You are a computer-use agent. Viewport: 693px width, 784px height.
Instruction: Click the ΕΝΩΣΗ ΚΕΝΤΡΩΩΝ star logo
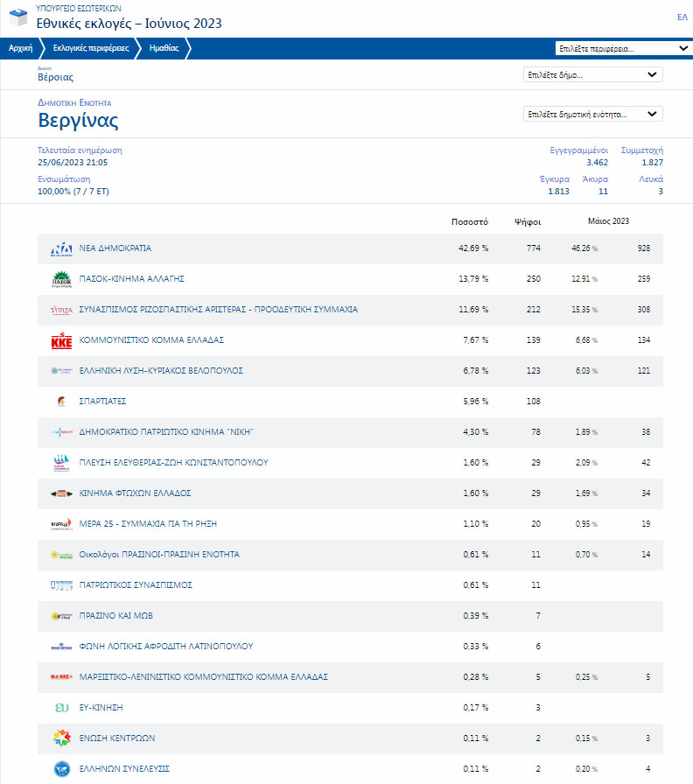[x=61, y=738]
